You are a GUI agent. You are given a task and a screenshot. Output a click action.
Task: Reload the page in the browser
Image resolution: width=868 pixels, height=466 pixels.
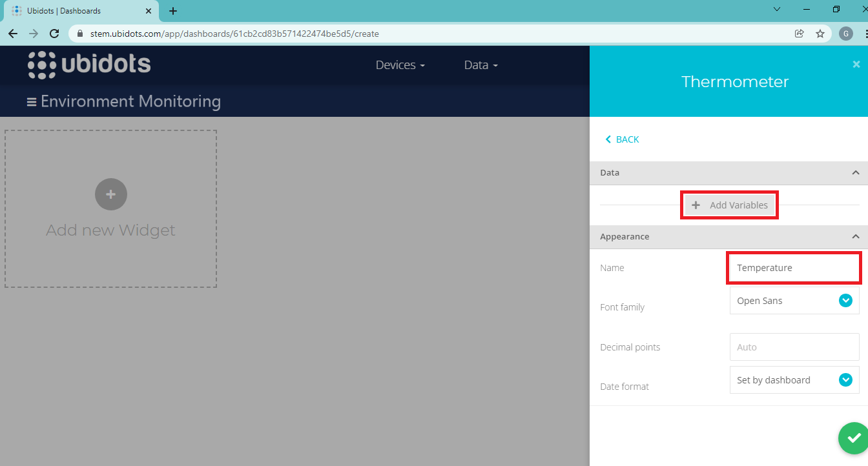point(54,34)
